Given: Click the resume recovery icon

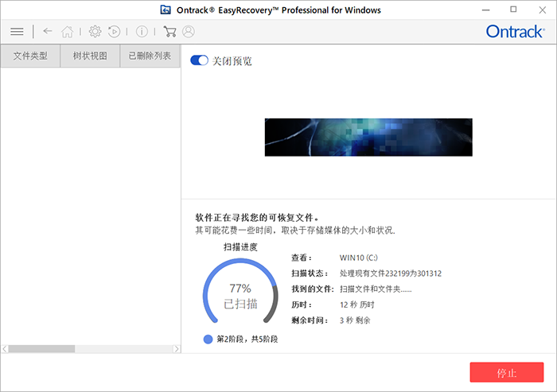Looking at the screenshot, I should (x=114, y=32).
